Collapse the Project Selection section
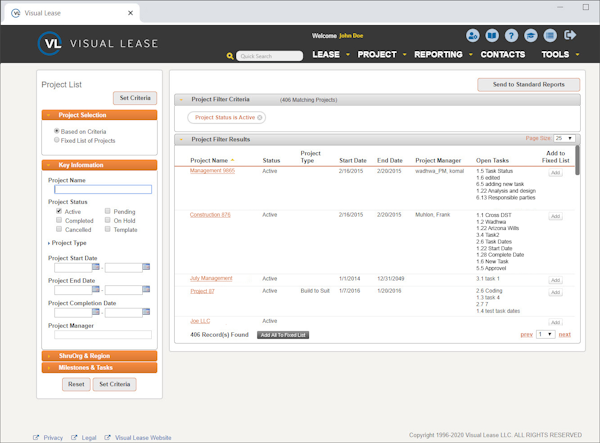Viewport: 600px width, 443px height. click(99, 115)
